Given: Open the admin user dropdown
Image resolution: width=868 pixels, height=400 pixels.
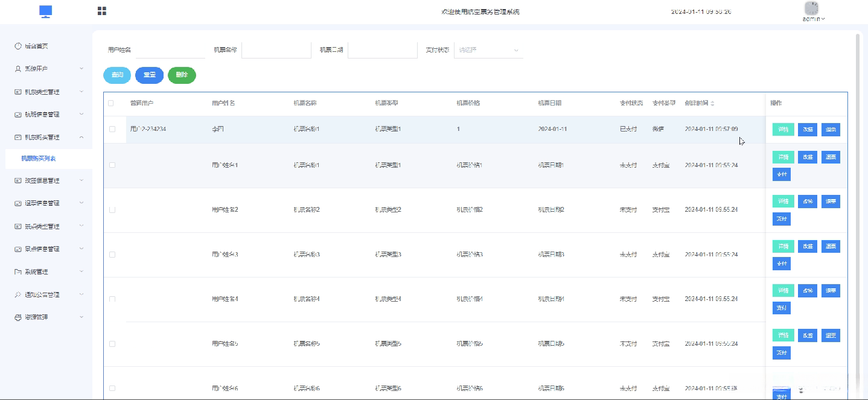Looking at the screenshot, I should (x=814, y=19).
